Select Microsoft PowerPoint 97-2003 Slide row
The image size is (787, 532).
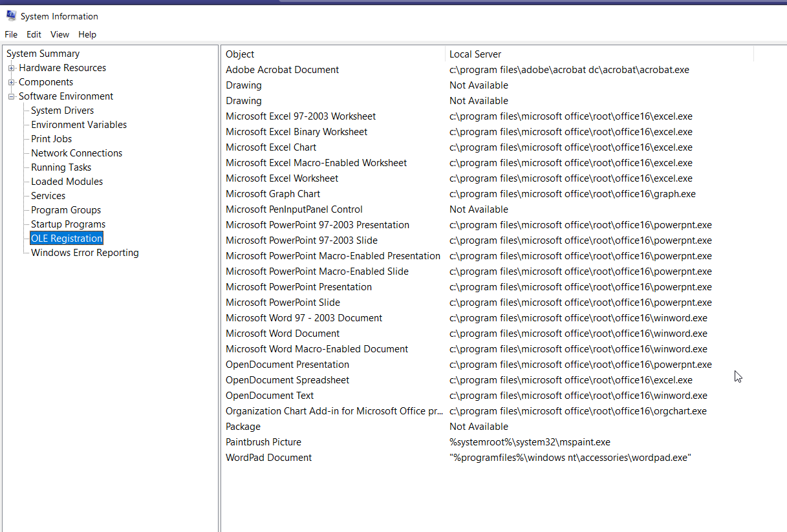coord(301,240)
